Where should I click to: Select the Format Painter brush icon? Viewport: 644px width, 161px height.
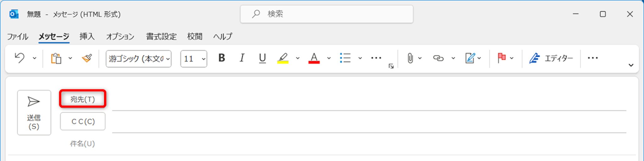[x=87, y=58]
